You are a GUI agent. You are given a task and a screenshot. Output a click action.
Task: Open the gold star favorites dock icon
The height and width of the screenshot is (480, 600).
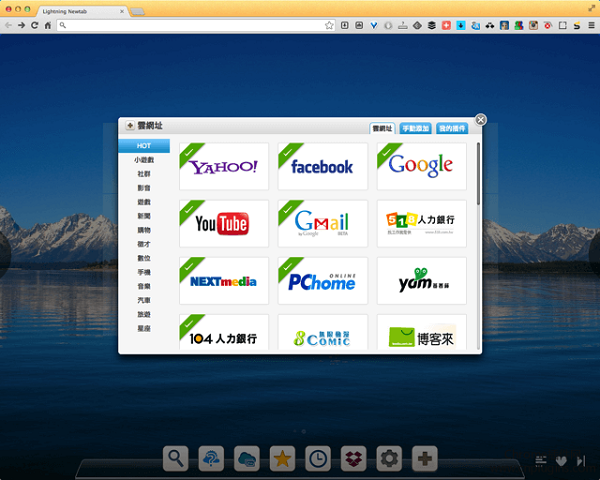click(x=282, y=458)
